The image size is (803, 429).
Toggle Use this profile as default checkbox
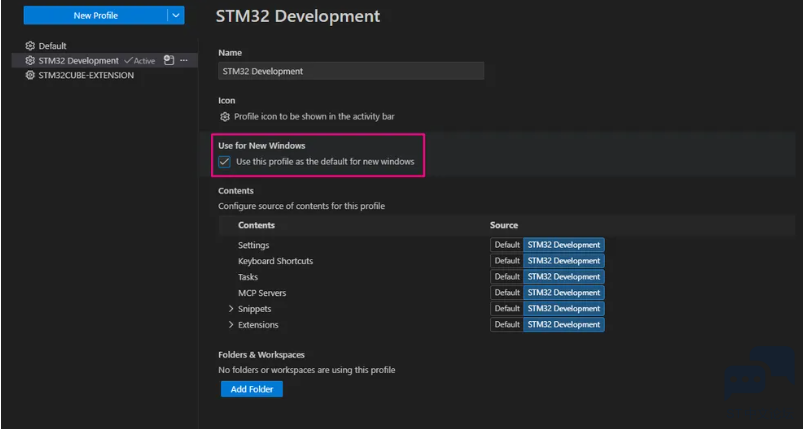(x=224, y=162)
